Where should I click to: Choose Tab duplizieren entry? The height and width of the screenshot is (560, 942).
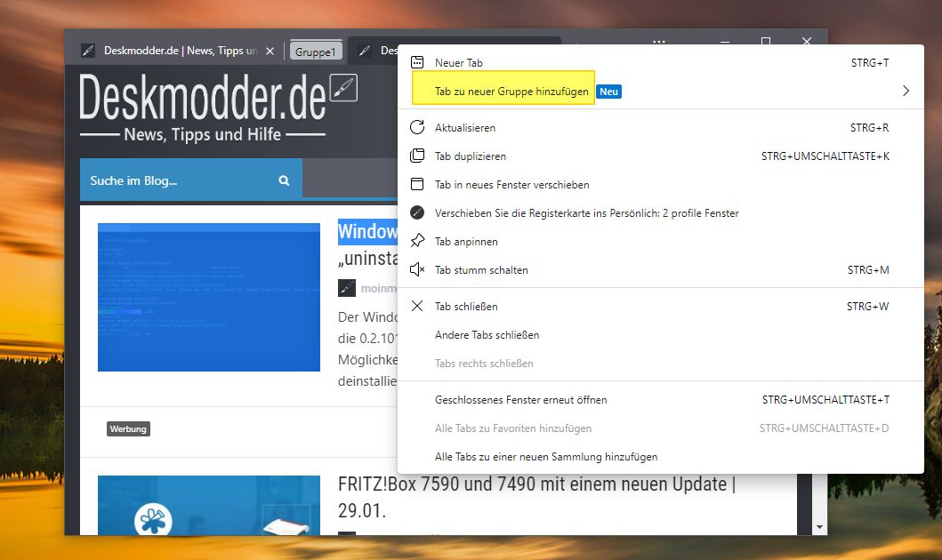tap(661, 156)
